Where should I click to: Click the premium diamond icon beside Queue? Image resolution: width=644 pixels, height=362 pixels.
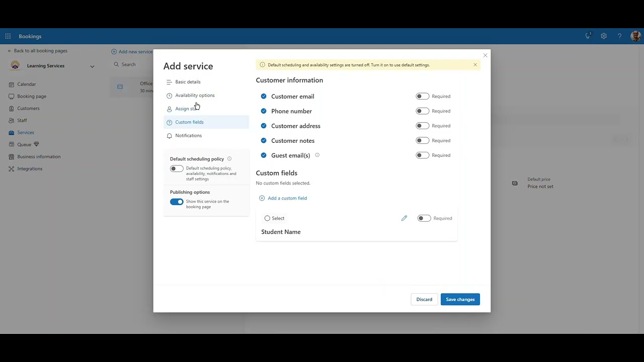click(x=36, y=144)
